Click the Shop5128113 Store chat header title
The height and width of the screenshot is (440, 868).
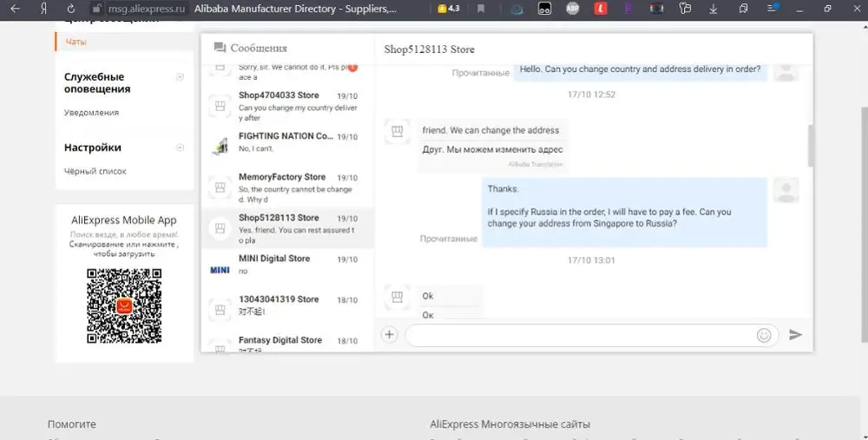pyautogui.click(x=429, y=49)
